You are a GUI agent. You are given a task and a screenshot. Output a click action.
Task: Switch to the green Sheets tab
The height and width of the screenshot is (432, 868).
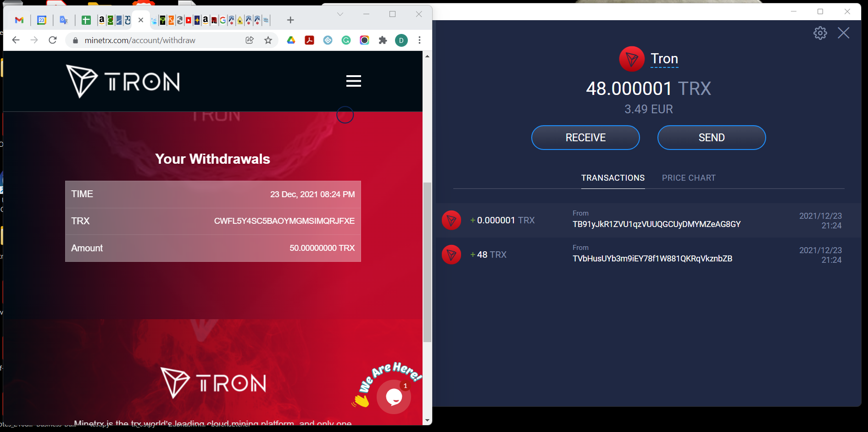pos(86,20)
